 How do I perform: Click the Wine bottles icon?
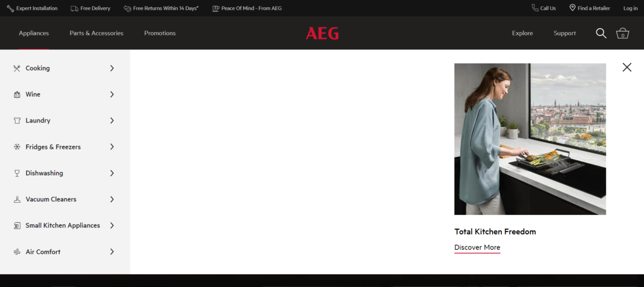coord(17,94)
